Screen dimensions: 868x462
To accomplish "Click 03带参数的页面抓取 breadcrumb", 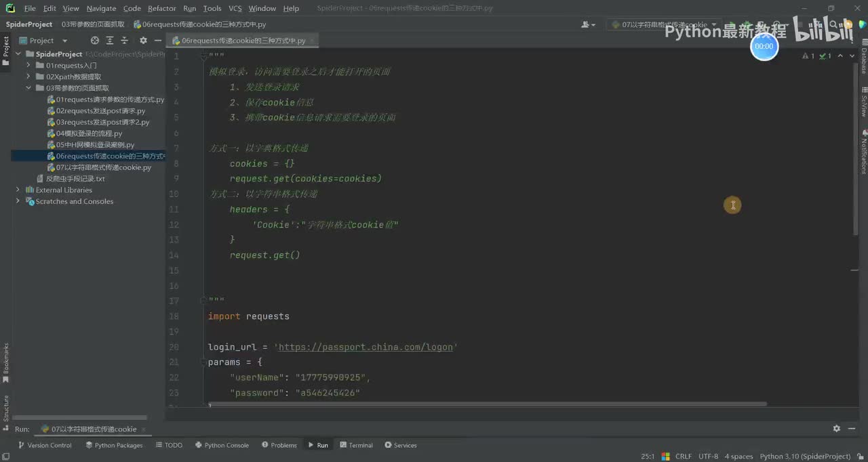I will (92, 24).
